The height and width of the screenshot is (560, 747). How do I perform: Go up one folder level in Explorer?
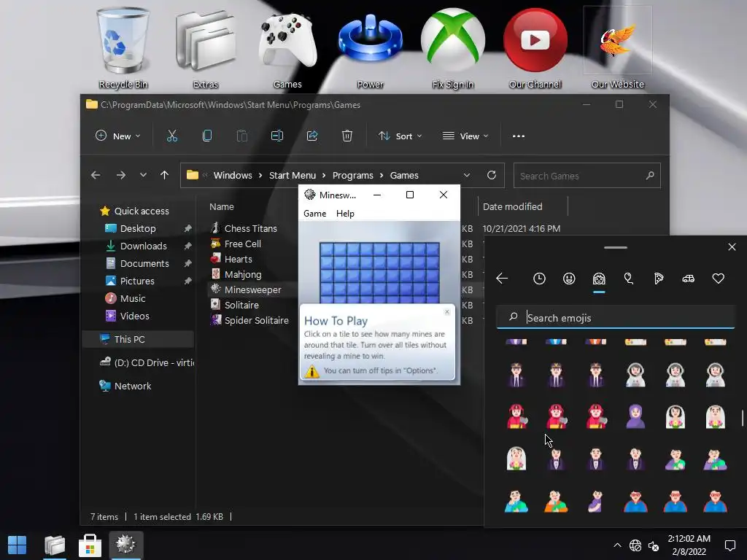coord(164,175)
